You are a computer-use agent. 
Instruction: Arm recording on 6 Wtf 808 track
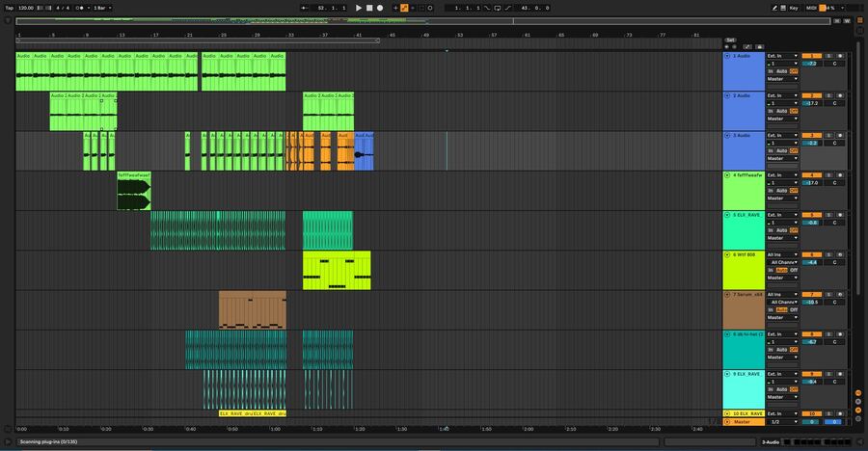pyautogui.click(x=840, y=254)
